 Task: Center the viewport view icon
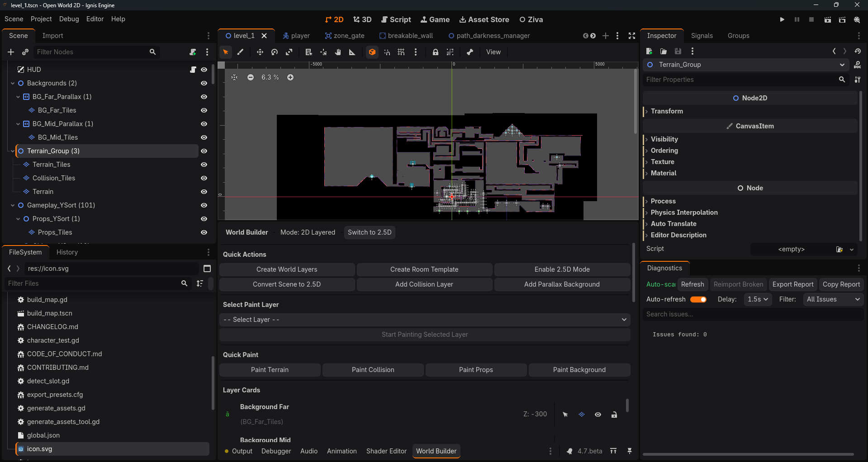pyautogui.click(x=234, y=77)
